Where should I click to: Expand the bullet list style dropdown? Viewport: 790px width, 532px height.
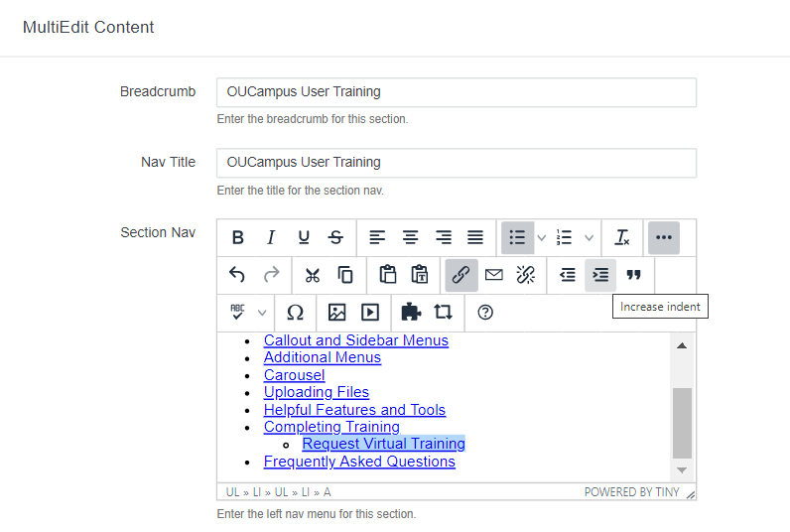[x=541, y=237]
